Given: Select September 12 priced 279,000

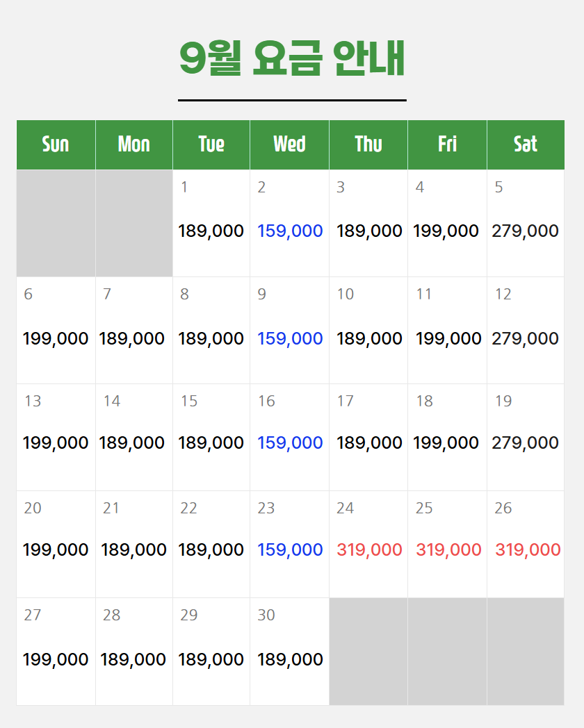Looking at the screenshot, I should pyautogui.click(x=526, y=330).
